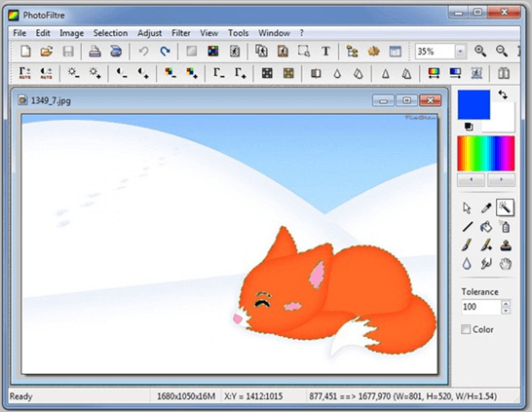Viewport: 532px width, 412px height.
Task: Swap foreground and background colors
Action: [x=503, y=94]
